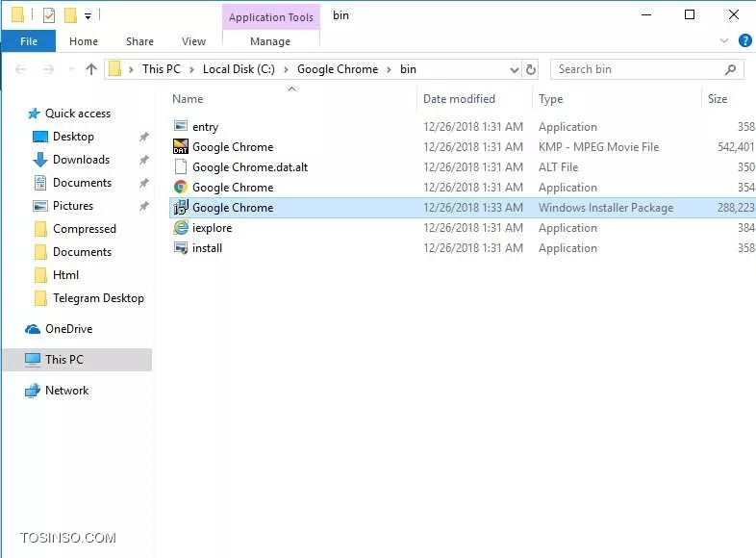Image resolution: width=756 pixels, height=558 pixels.
Task: Select the Chrome logo application icon
Action: (180, 187)
